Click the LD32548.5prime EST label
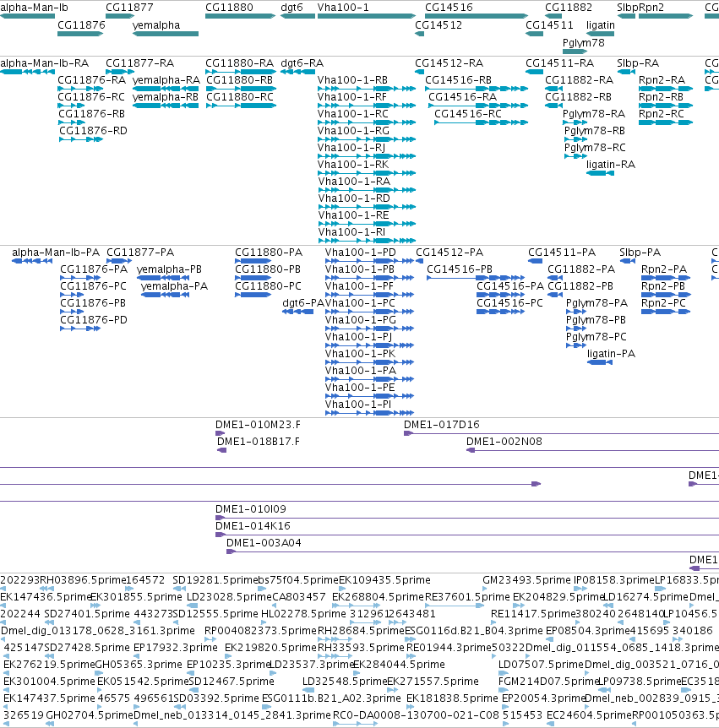Image resolution: width=719 pixels, height=728 pixels. 345,682
